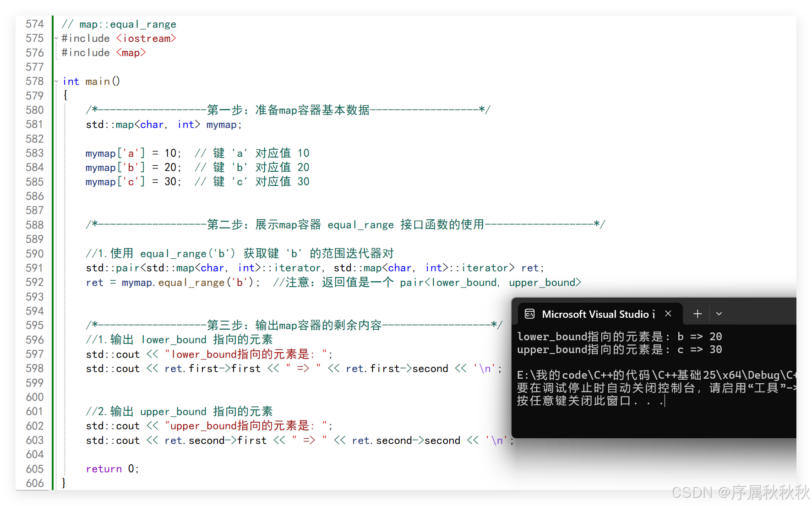The height and width of the screenshot is (506, 812).
Task: Click the 第三步 comment header line
Action: click(294, 325)
